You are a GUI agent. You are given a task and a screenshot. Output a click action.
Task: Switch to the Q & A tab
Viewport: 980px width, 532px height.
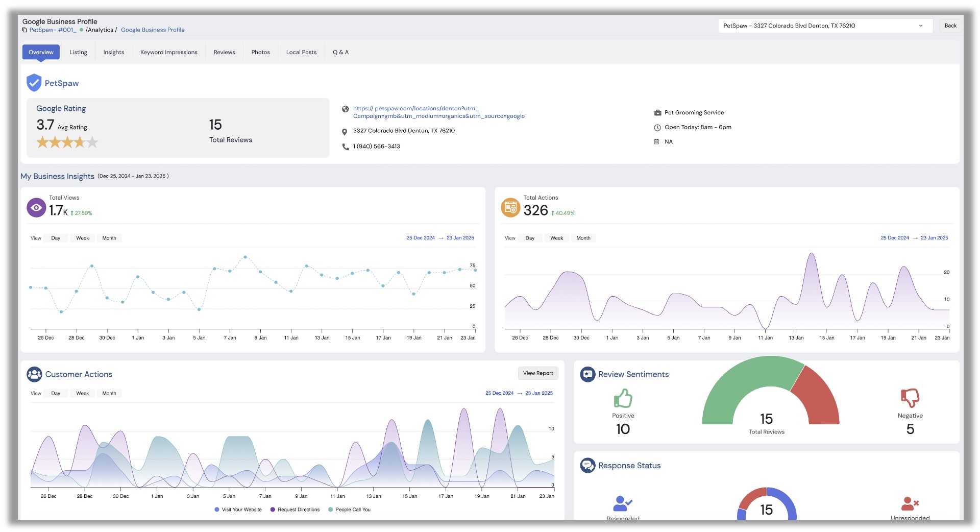pyautogui.click(x=340, y=52)
